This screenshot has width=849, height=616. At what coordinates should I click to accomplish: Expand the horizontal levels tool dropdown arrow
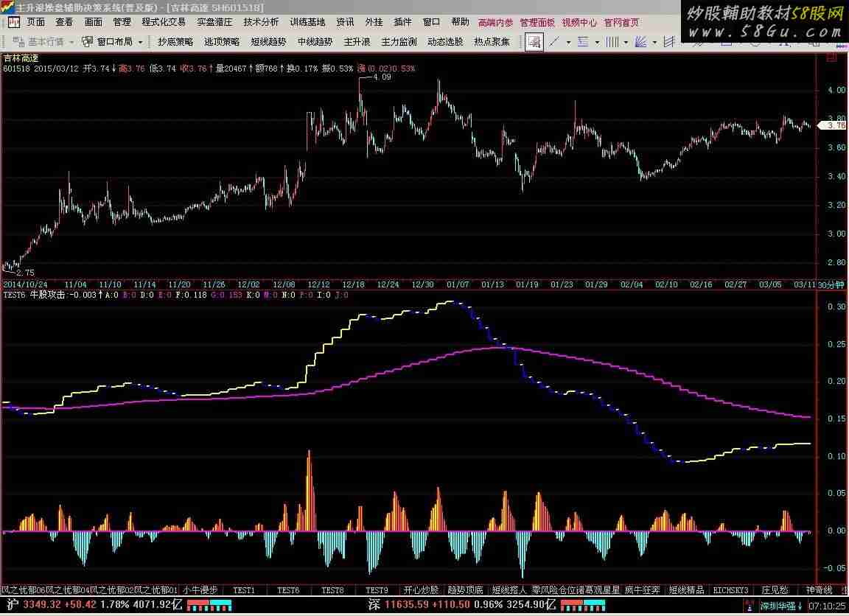[597, 42]
